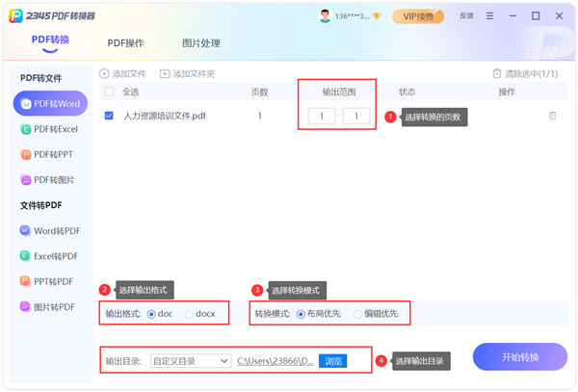Click the PDF转Excel green icon
Image resolution: width=578 pixels, height=392 pixels.
pyautogui.click(x=25, y=129)
